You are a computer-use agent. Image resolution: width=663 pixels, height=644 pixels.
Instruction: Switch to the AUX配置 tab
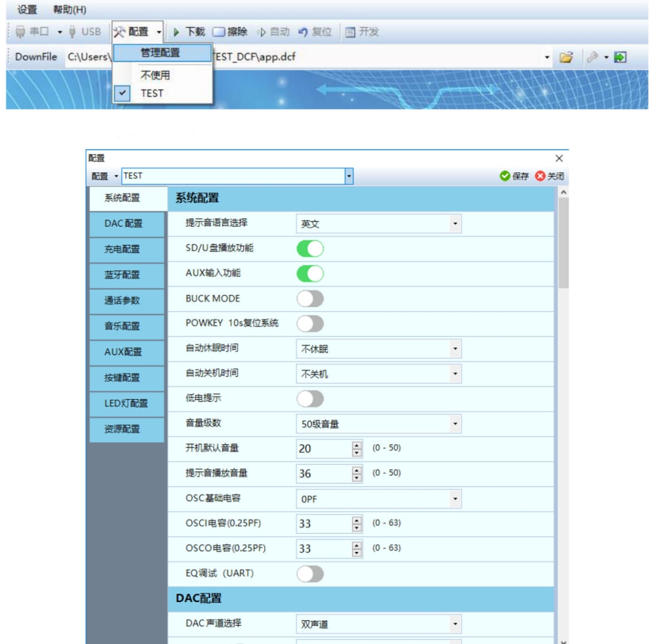tap(127, 352)
